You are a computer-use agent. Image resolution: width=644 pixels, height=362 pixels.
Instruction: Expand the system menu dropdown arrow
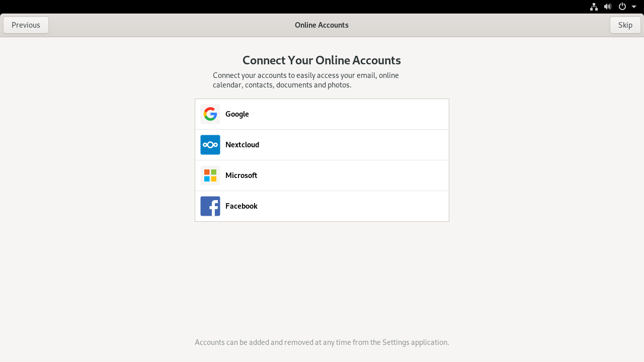pyautogui.click(x=634, y=7)
